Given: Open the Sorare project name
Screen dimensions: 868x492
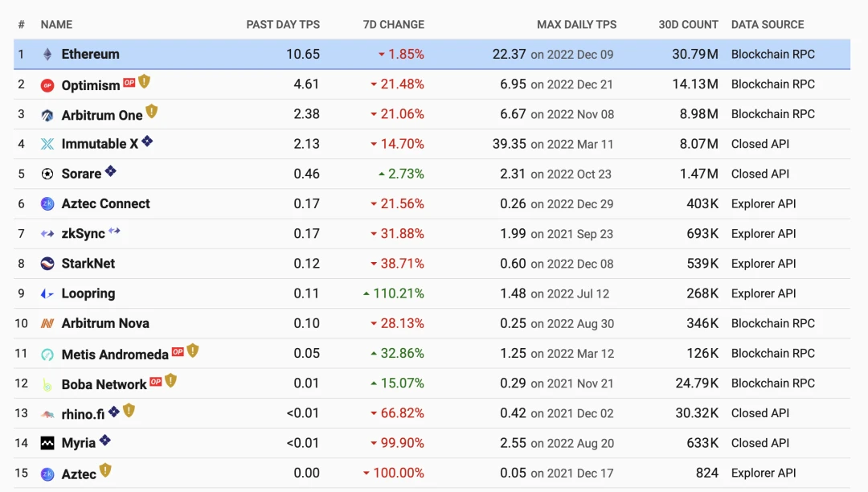Looking at the screenshot, I should [81, 174].
